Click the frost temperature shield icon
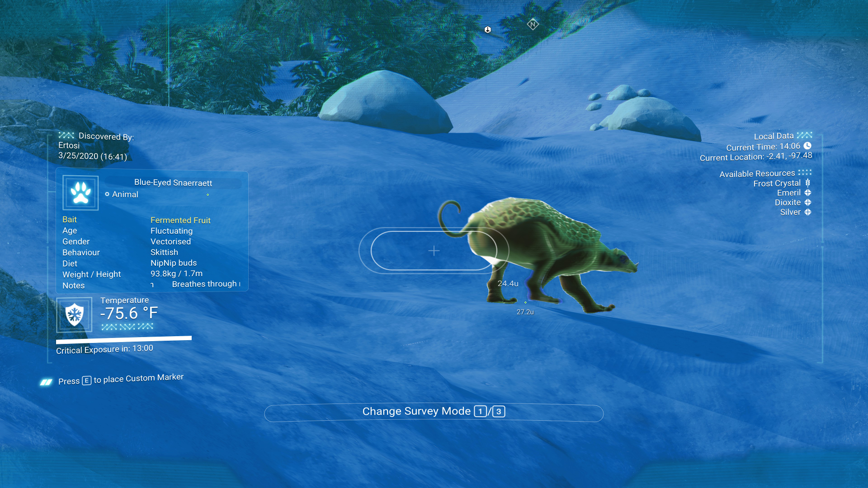 point(75,314)
